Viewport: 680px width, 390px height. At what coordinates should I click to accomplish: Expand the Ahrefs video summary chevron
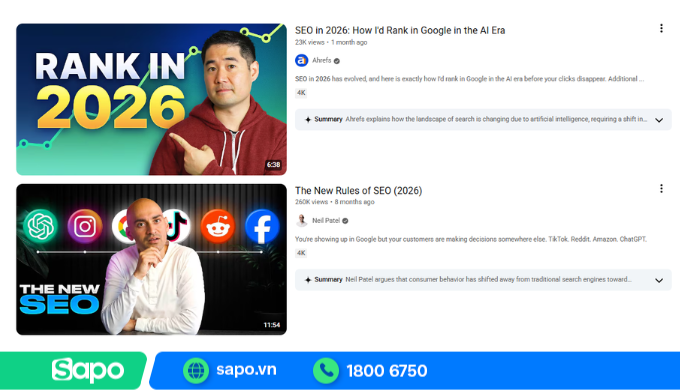coord(659,120)
